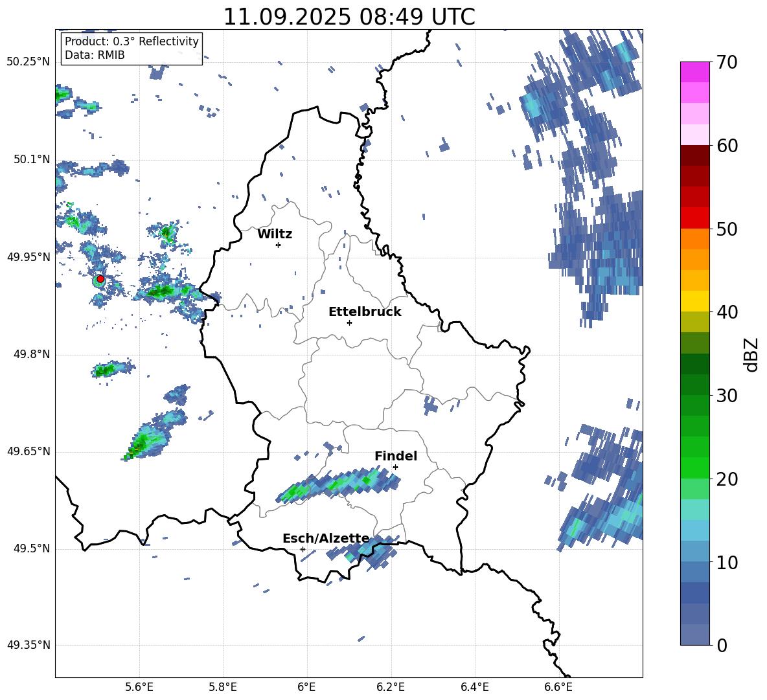Select the Wiltz city label
The image size is (767, 700).
click(275, 234)
